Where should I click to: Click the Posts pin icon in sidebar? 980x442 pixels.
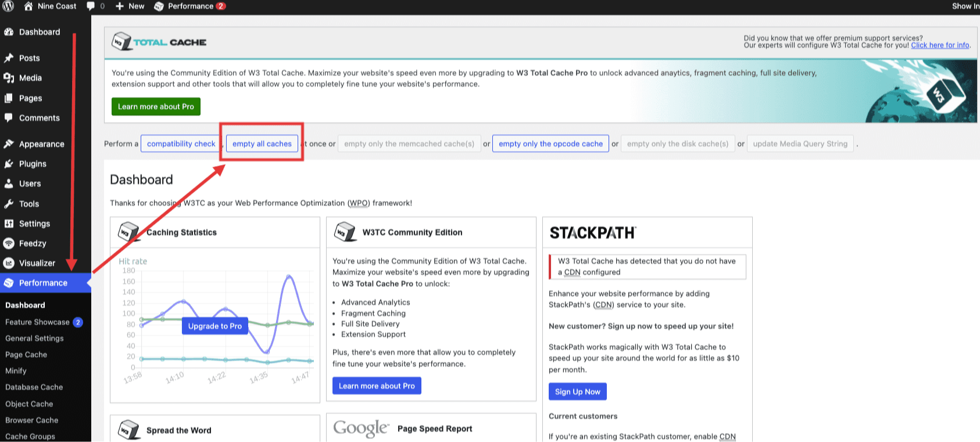[x=9, y=58]
